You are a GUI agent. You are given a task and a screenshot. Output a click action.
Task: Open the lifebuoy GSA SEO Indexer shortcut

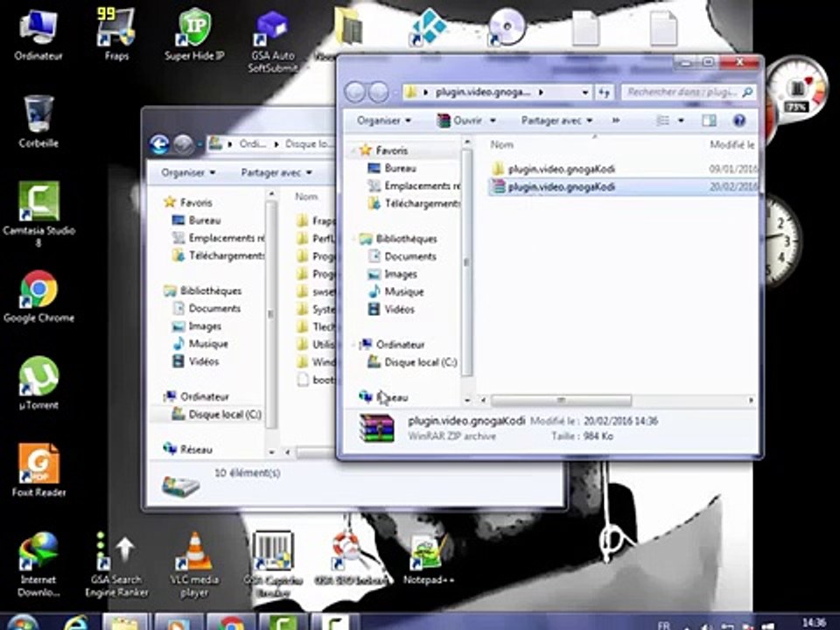click(x=351, y=558)
